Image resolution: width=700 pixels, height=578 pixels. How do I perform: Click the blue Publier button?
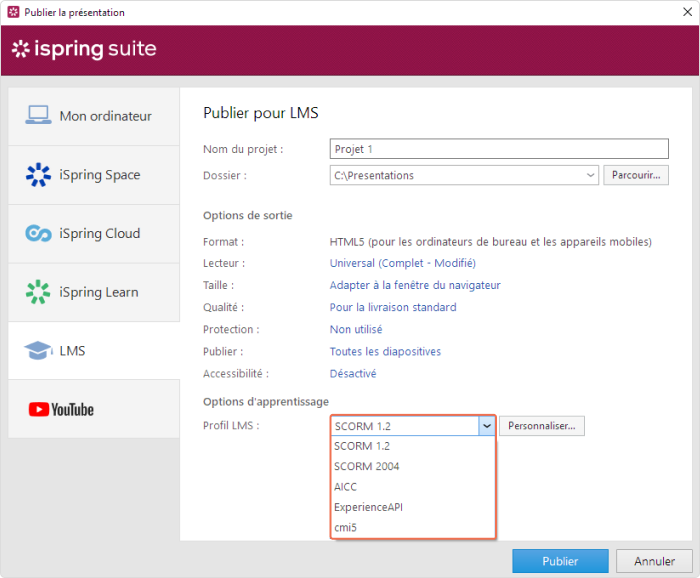click(560, 561)
